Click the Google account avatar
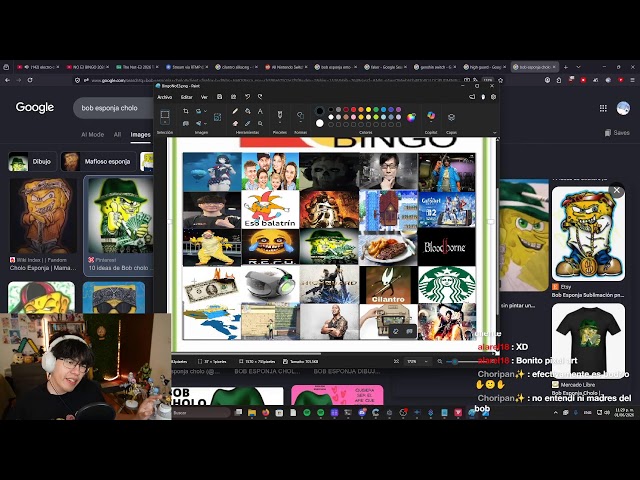The width and height of the screenshot is (640, 480). [623, 108]
